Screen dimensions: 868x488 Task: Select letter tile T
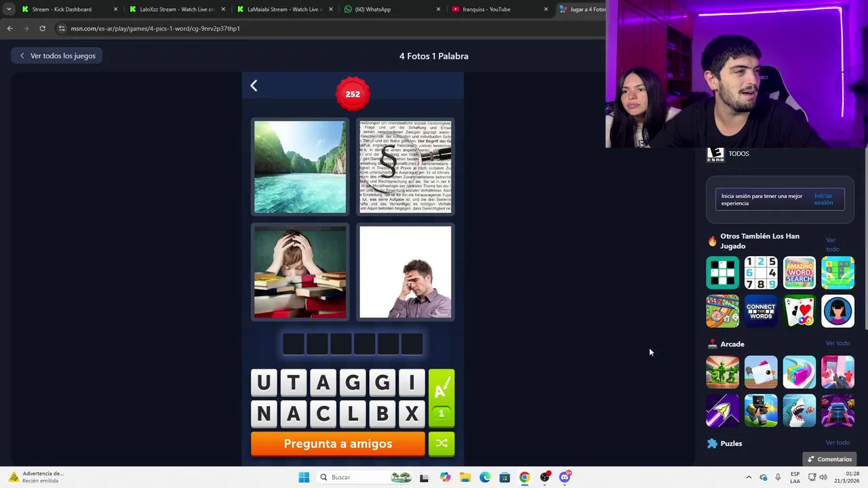[x=294, y=383]
